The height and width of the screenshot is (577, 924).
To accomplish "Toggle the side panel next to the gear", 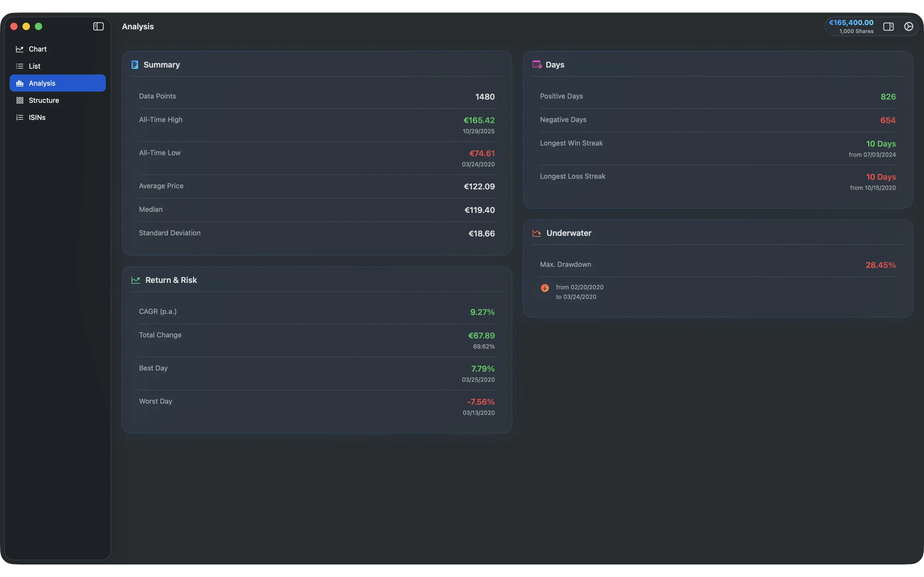I will [888, 26].
